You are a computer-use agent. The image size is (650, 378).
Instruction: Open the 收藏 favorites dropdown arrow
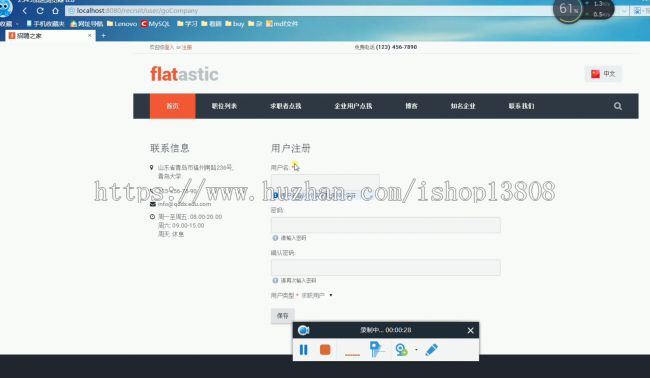click(x=17, y=24)
